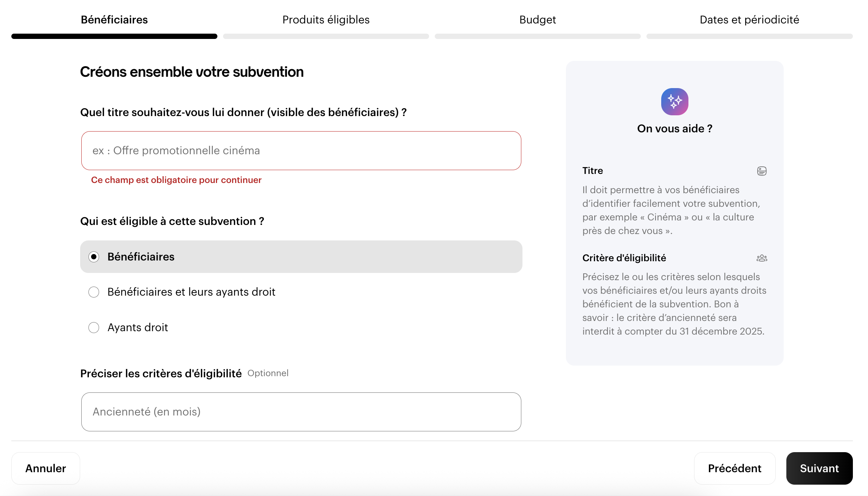Viewport: 868px width, 496px height.
Task: Click the On vous aide ? heading
Action: click(x=674, y=129)
